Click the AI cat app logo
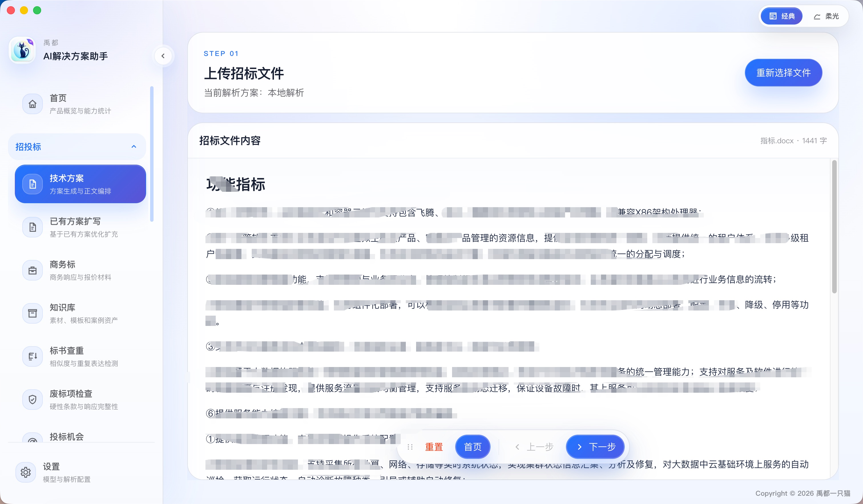Viewport: 863px width, 504px height. point(22,50)
